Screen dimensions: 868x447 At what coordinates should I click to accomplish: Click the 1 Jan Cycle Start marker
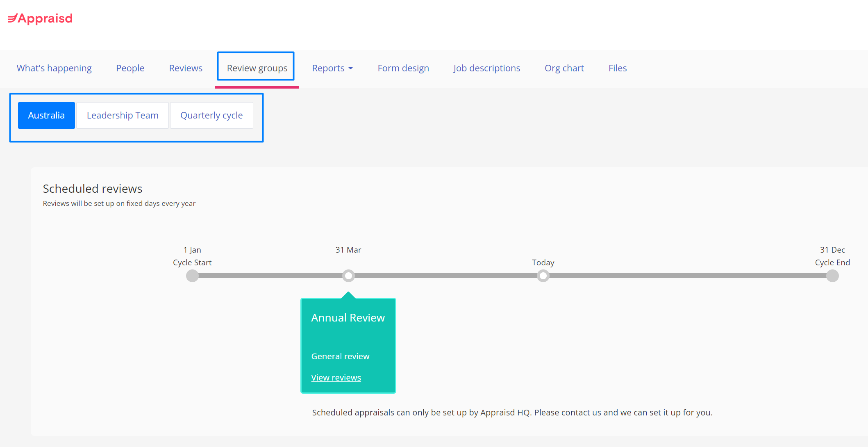tap(192, 276)
